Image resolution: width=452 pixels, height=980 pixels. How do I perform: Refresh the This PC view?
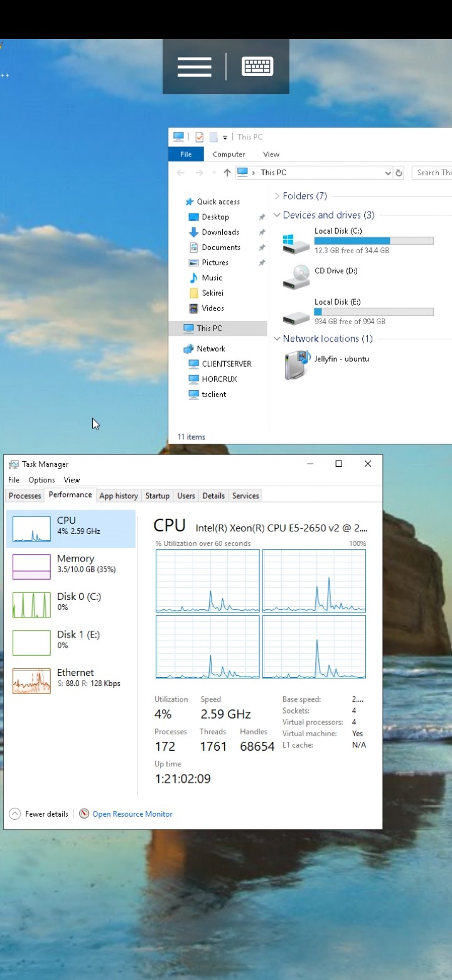tap(399, 173)
